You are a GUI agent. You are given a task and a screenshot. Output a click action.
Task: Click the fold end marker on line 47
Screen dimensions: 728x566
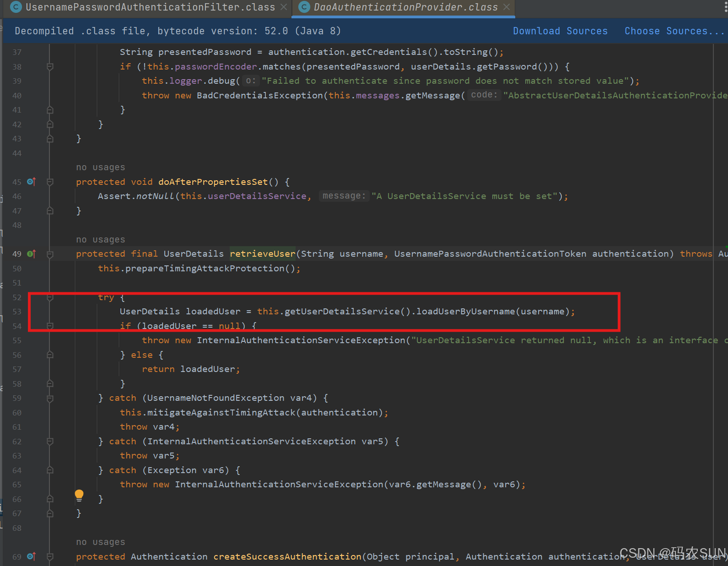pyautogui.click(x=50, y=211)
